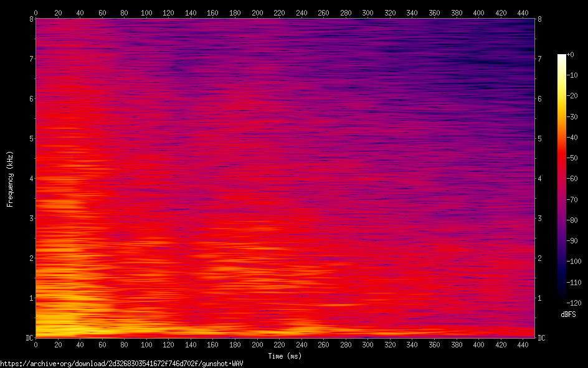Click the 300 ms tick on the bottom axis
This screenshot has height=368, width=588.
pyautogui.click(x=368, y=344)
